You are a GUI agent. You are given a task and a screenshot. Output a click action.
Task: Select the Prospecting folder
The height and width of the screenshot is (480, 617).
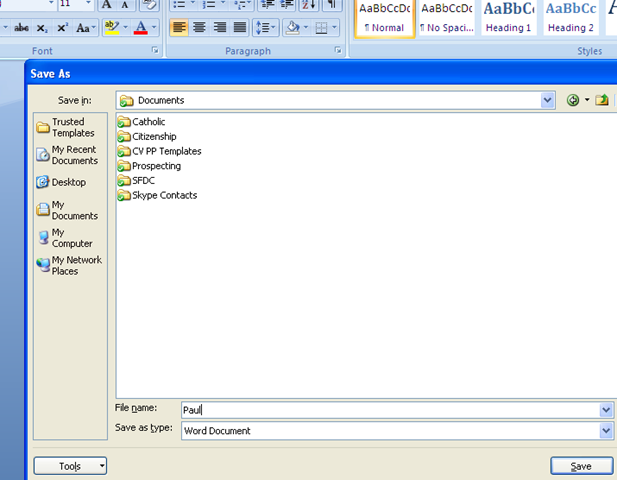(149, 166)
